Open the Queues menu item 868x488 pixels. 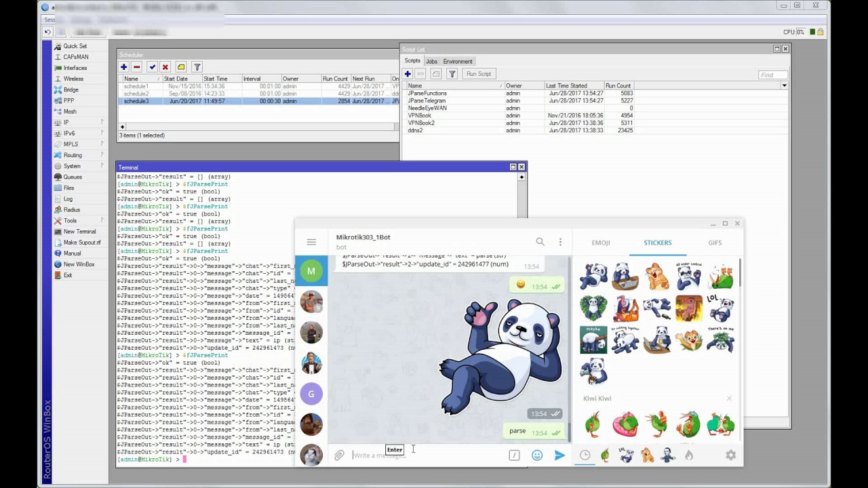73,177
